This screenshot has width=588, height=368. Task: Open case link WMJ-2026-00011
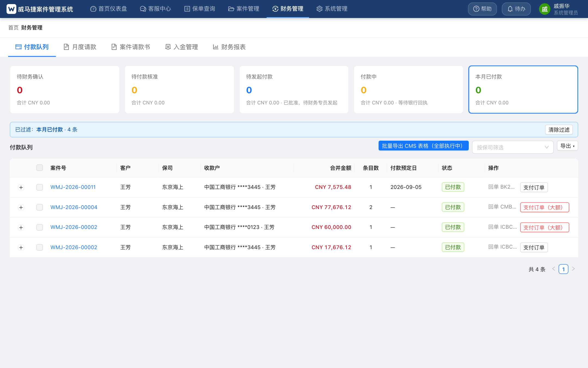click(73, 187)
